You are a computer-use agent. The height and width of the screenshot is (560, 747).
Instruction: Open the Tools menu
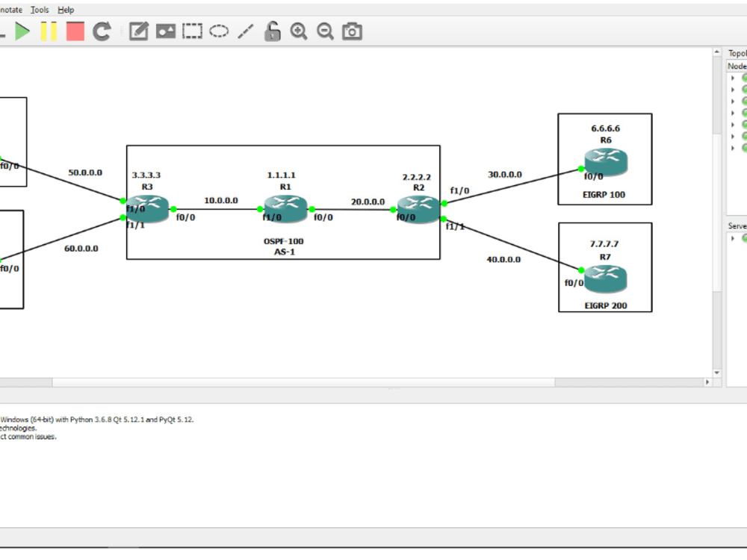click(x=39, y=10)
